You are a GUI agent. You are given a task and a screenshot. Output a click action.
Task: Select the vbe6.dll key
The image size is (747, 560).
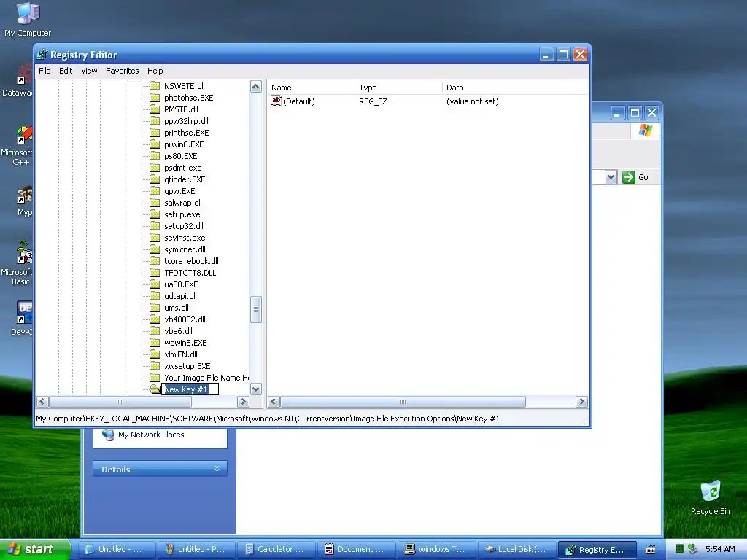[x=178, y=331]
